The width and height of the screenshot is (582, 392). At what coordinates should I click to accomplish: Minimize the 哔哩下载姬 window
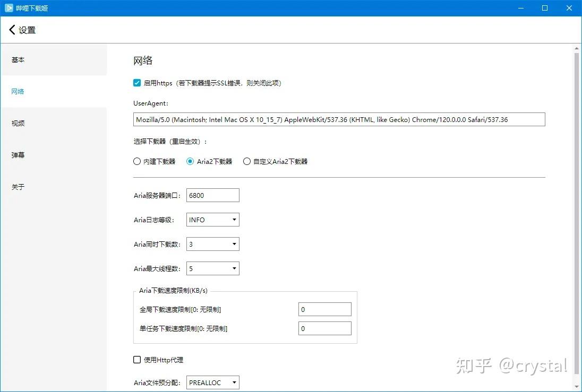521,8
